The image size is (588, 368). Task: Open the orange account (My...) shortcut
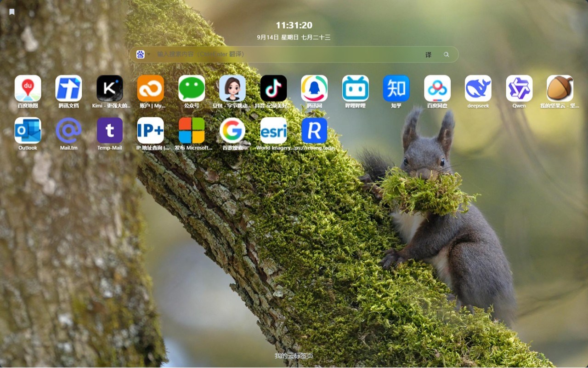click(x=151, y=88)
